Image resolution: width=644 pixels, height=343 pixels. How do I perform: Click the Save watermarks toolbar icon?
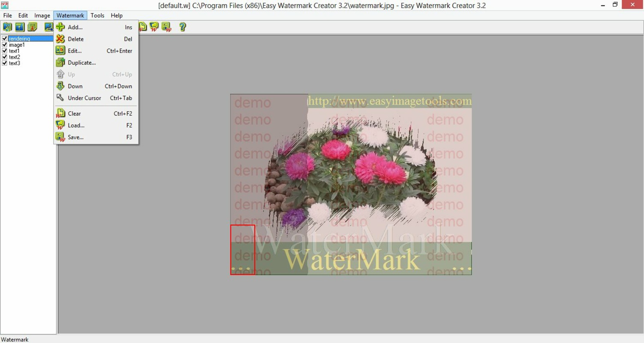click(x=167, y=27)
